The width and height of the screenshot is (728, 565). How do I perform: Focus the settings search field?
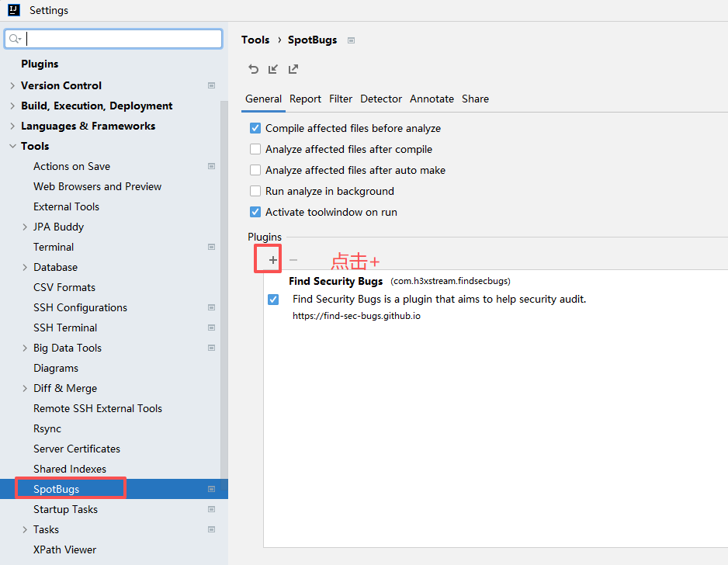(113, 39)
